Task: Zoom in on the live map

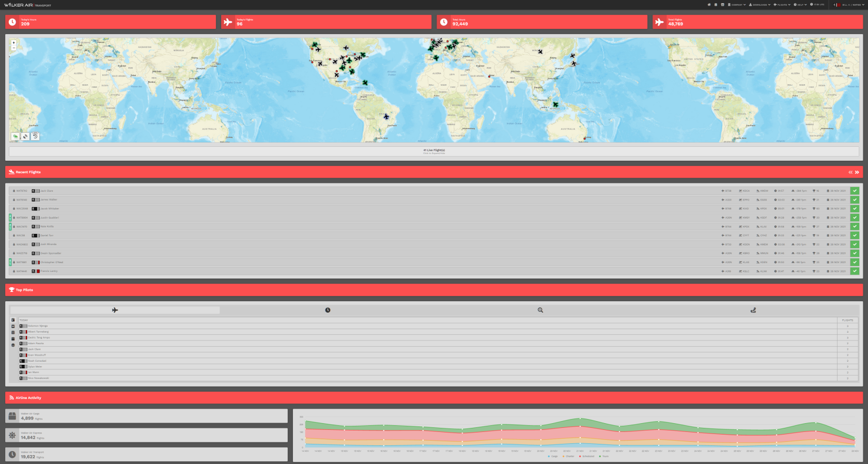Action: pos(13,43)
